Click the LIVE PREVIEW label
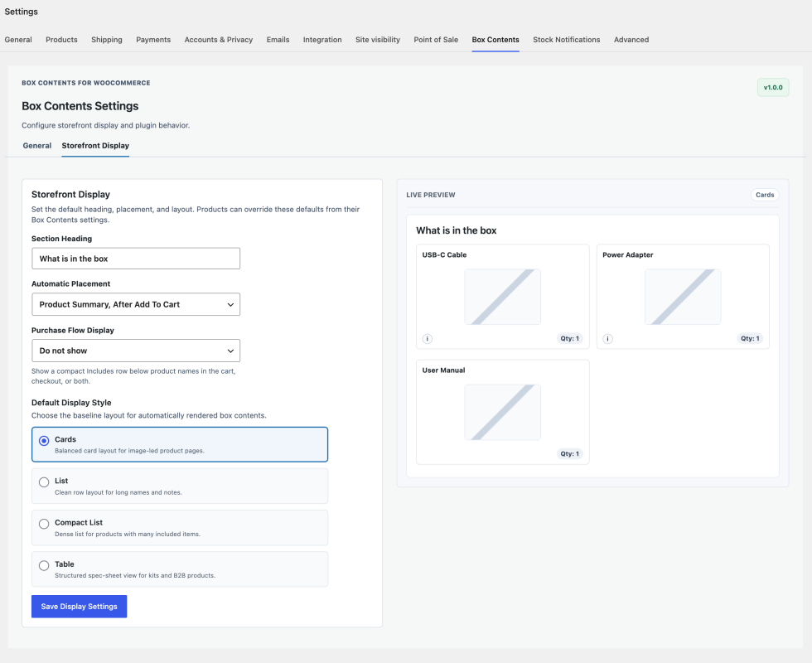The image size is (812, 663). pos(431,195)
